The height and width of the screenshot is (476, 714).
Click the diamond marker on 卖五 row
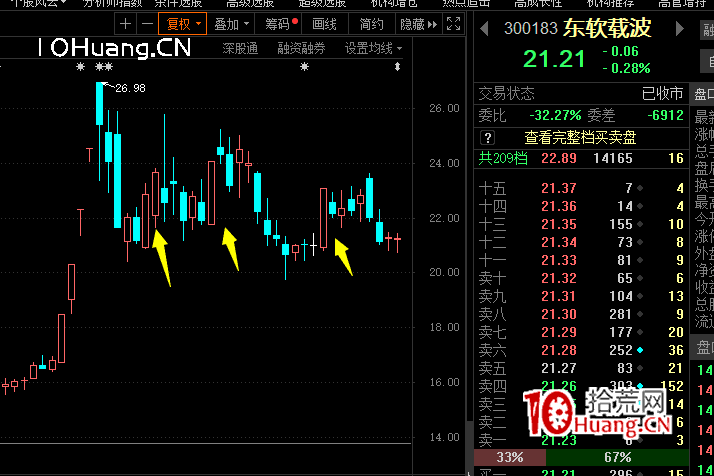tap(640, 368)
